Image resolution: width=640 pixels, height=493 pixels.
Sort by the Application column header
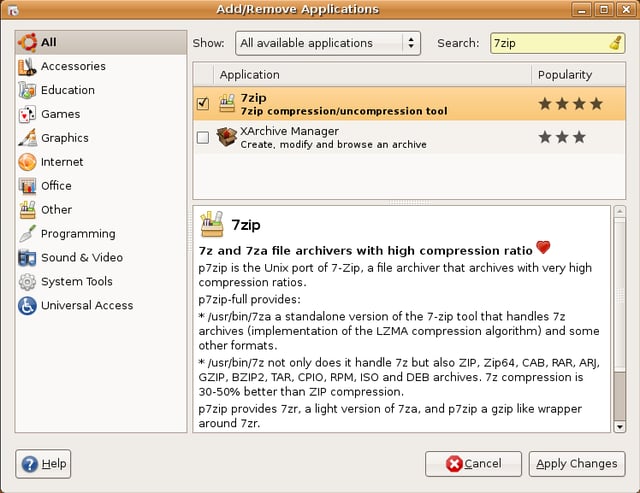(x=372, y=75)
